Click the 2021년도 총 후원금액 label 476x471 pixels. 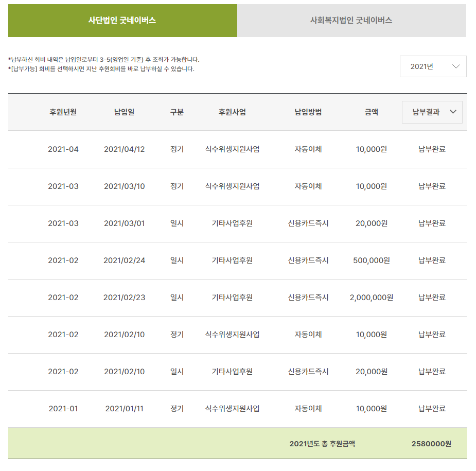point(322,444)
